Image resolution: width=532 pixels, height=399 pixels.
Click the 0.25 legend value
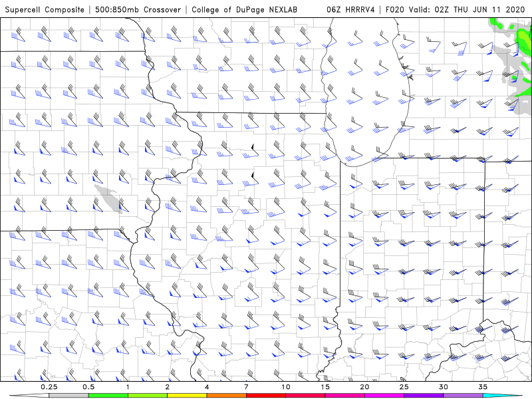pyautogui.click(x=49, y=387)
